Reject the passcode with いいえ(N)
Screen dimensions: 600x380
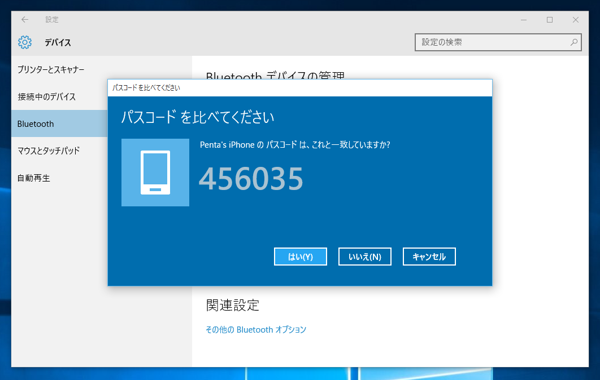(365, 256)
